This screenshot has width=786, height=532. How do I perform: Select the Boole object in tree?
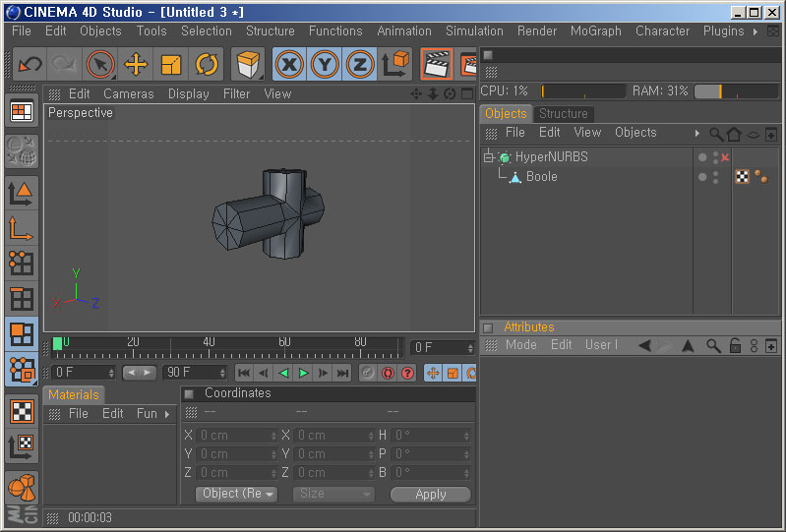541,177
